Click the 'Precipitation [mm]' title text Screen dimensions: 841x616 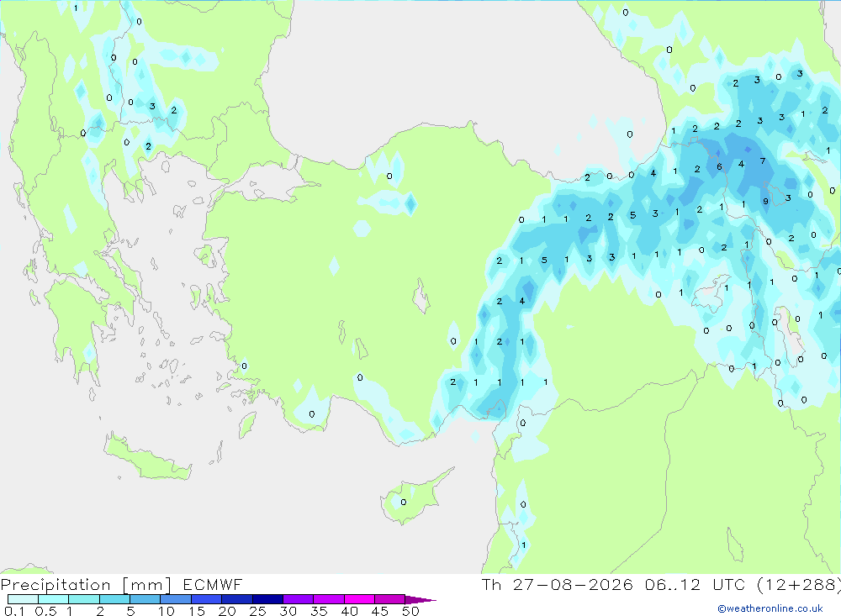pos(87,585)
